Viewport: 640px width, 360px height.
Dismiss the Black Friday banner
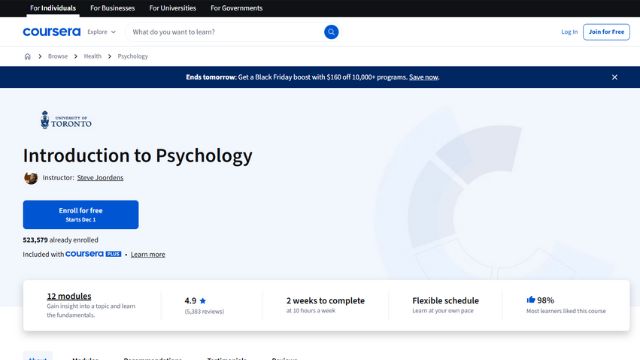[614, 77]
